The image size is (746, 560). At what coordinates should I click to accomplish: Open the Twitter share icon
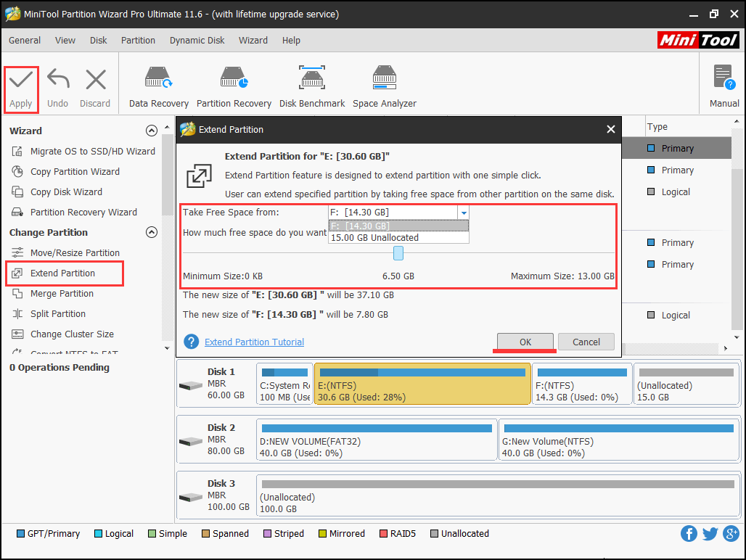710,533
